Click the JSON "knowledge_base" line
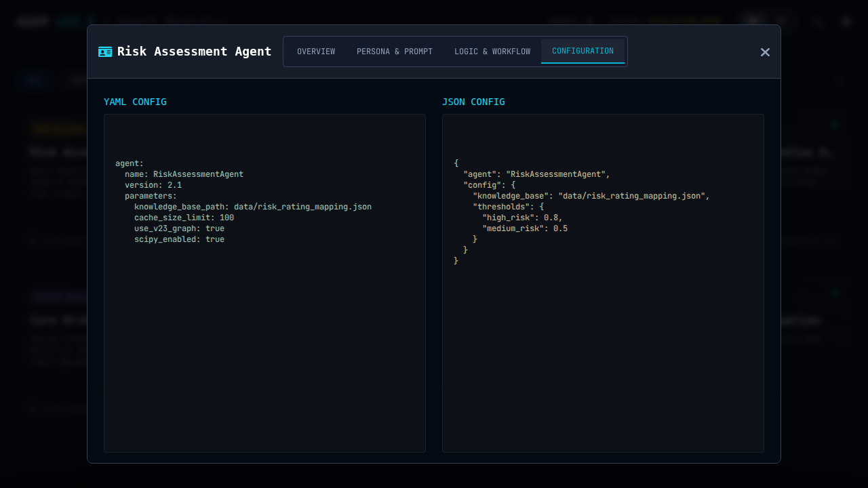The width and height of the screenshot is (868, 488). 591,196
